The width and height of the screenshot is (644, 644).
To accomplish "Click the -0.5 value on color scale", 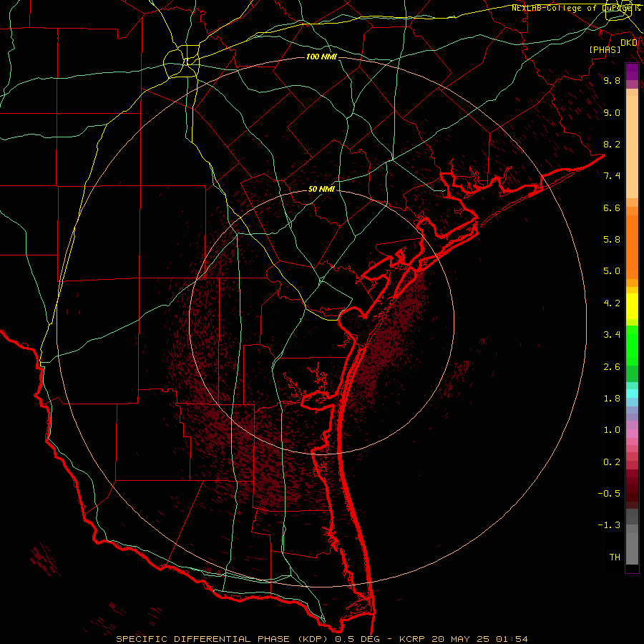I will pos(609,494).
